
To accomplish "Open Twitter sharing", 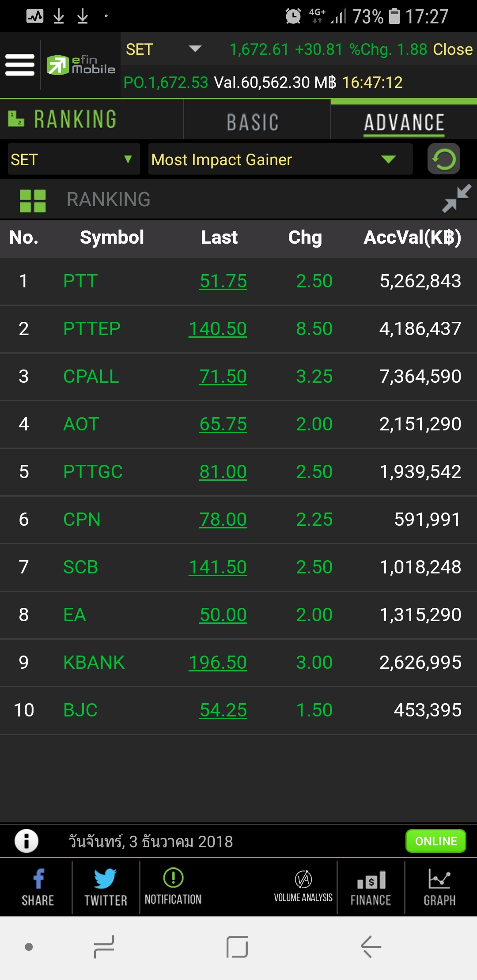I will pyautogui.click(x=106, y=886).
